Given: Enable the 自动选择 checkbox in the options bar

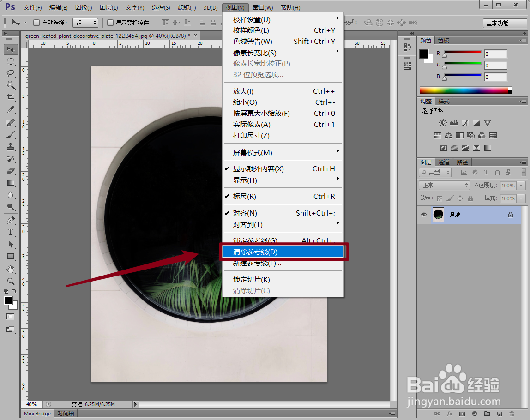Looking at the screenshot, I should pyautogui.click(x=36, y=22).
